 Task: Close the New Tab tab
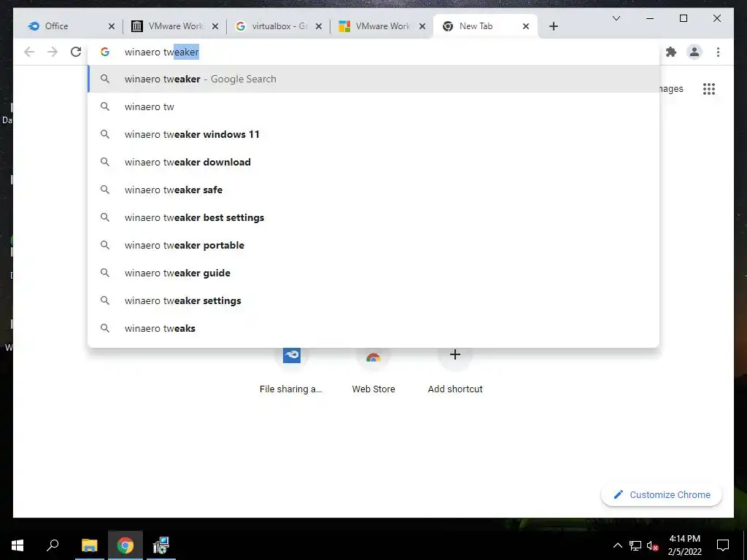point(526,26)
